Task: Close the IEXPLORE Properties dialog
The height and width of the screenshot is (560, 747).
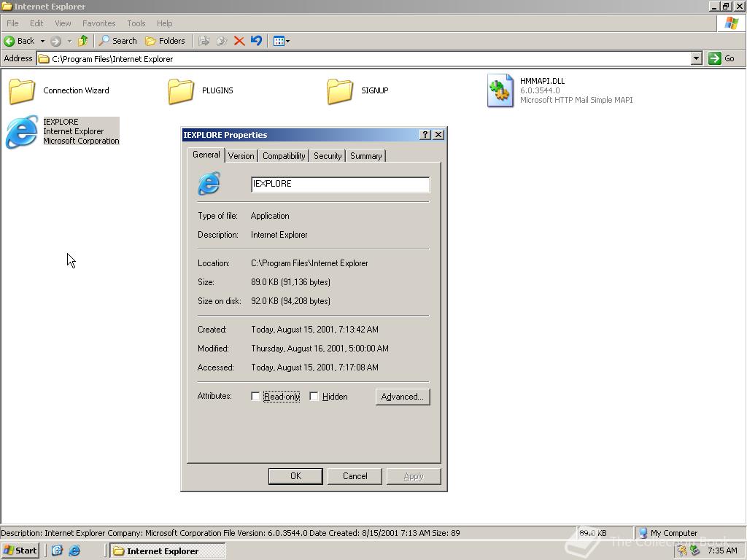Action: coord(438,135)
